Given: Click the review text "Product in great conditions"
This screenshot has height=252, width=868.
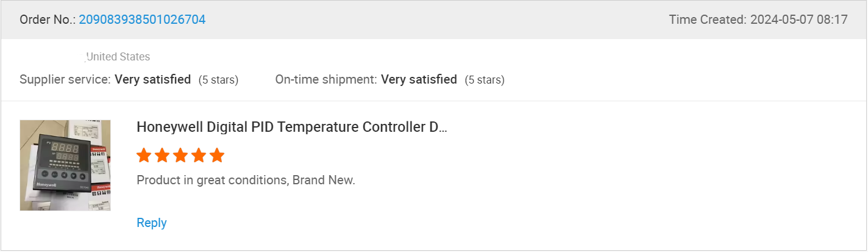Looking at the screenshot, I should (246, 181).
